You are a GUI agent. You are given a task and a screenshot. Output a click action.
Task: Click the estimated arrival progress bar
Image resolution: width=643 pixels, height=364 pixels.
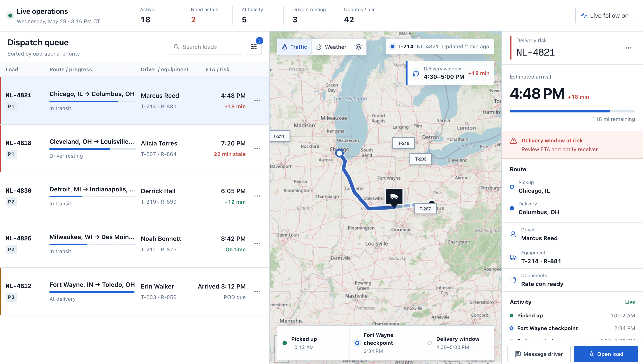coord(572,111)
